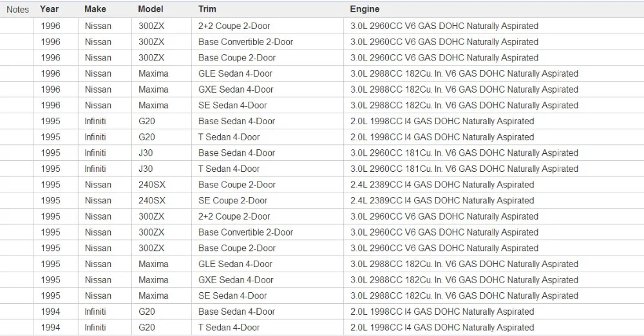Click the 1996 Maxima SE Sedan engine cell
This screenshot has height=336, width=644.
[x=494, y=105]
